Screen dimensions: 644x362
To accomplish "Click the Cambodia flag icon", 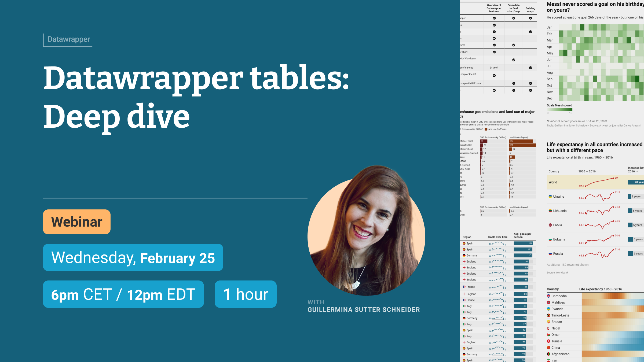I will [x=548, y=296].
